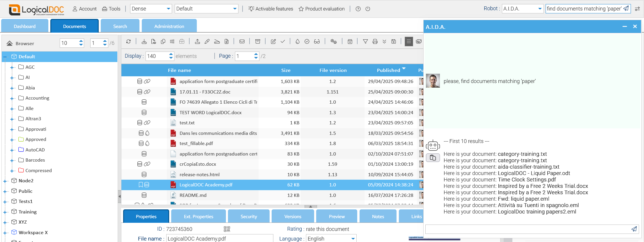Open the Time Clock Settings.pdf result link

pos(527,180)
